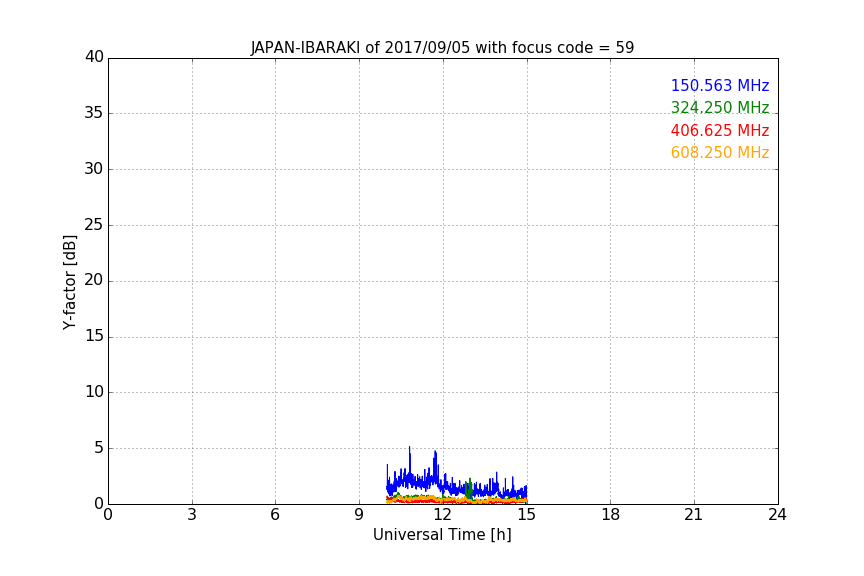Click the Universal Time [h] axis label

[x=442, y=535]
